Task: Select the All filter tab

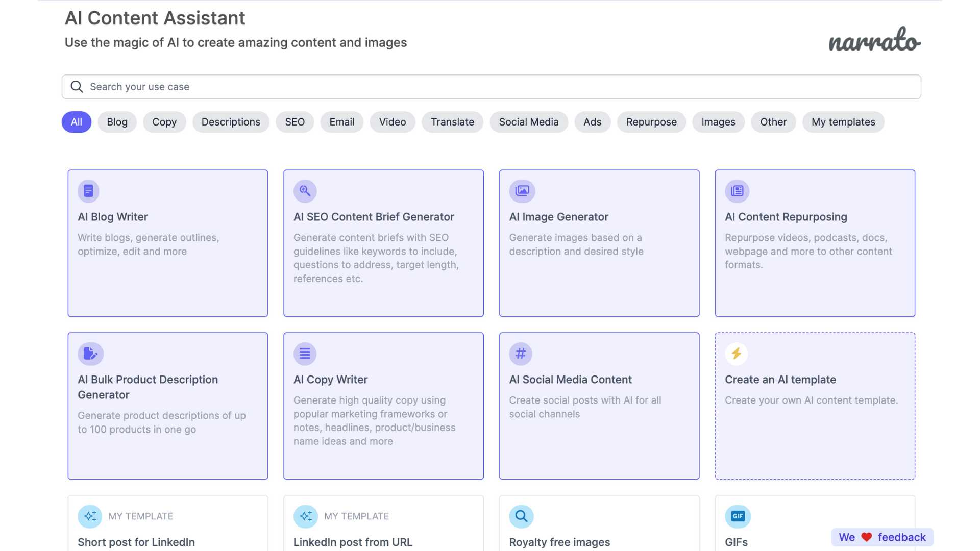Action: [76, 121]
